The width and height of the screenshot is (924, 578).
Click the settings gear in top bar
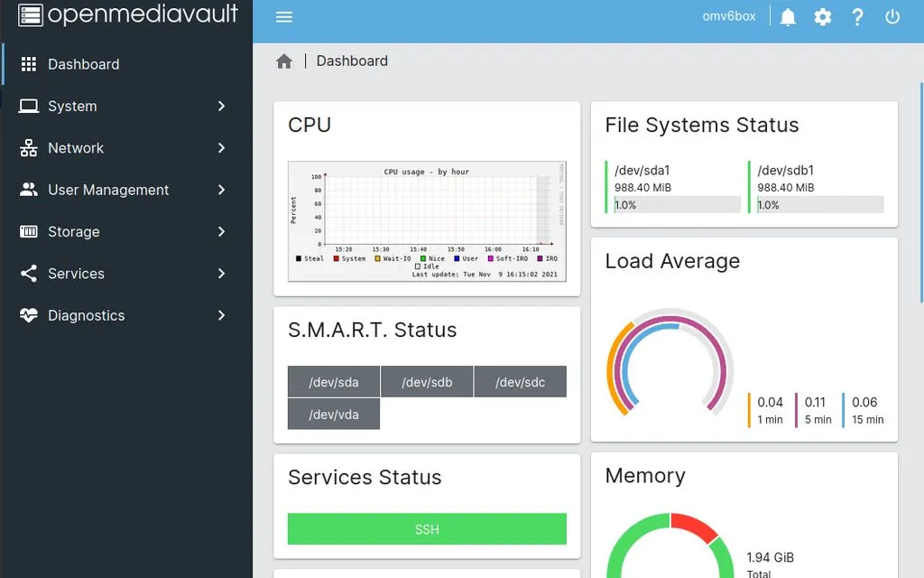[822, 16]
